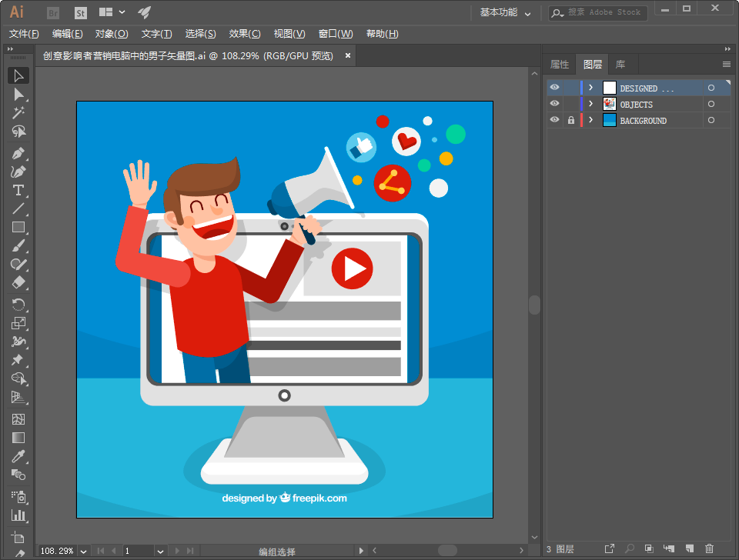Viewport: 739px width, 560px height.
Task: Select the Type tool
Action: coord(18,190)
